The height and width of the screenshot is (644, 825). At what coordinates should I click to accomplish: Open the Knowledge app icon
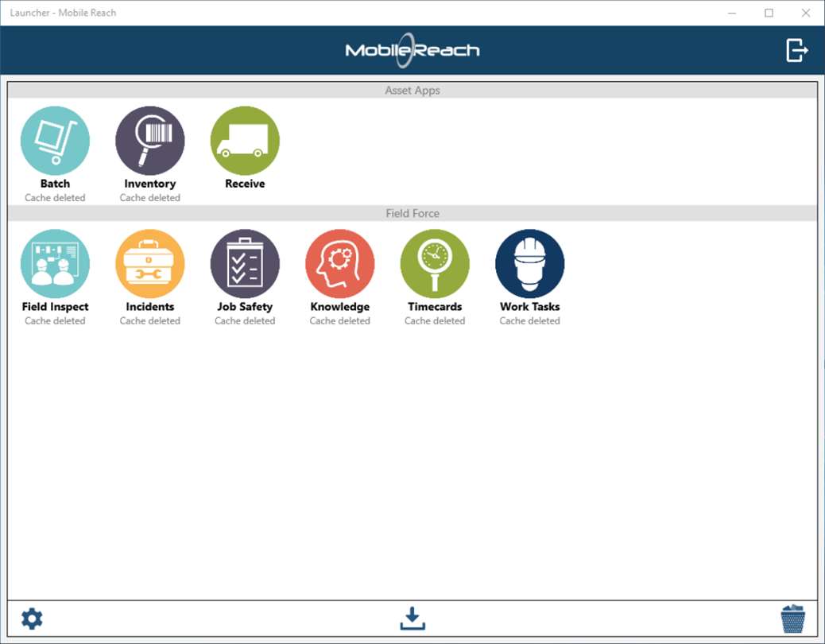pos(340,264)
